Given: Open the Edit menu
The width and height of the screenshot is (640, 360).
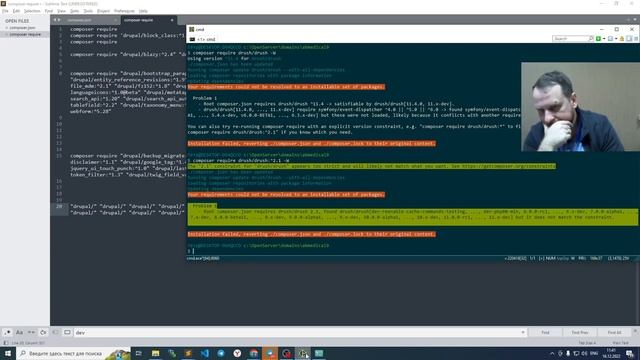Looking at the screenshot, I should 16,11.
